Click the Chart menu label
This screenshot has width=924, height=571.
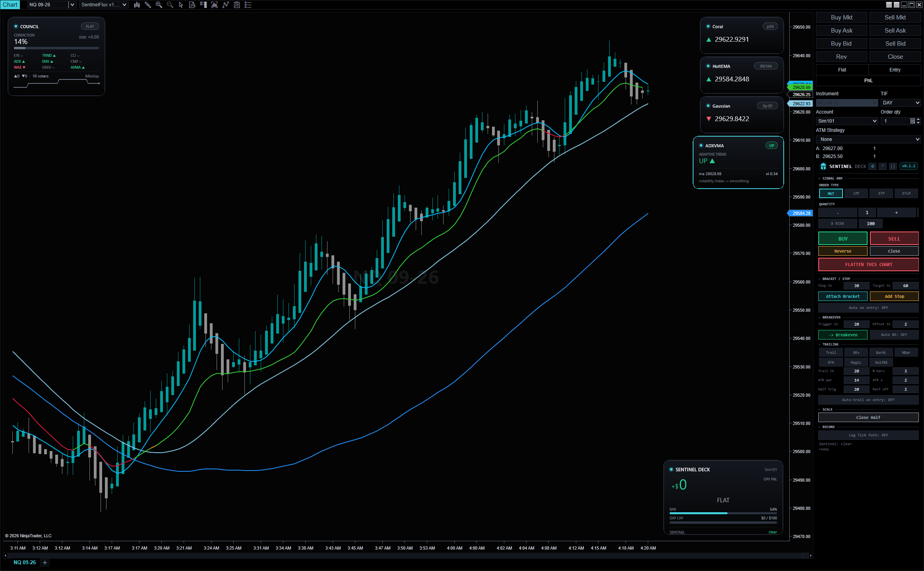pyautogui.click(x=10, y=5)
